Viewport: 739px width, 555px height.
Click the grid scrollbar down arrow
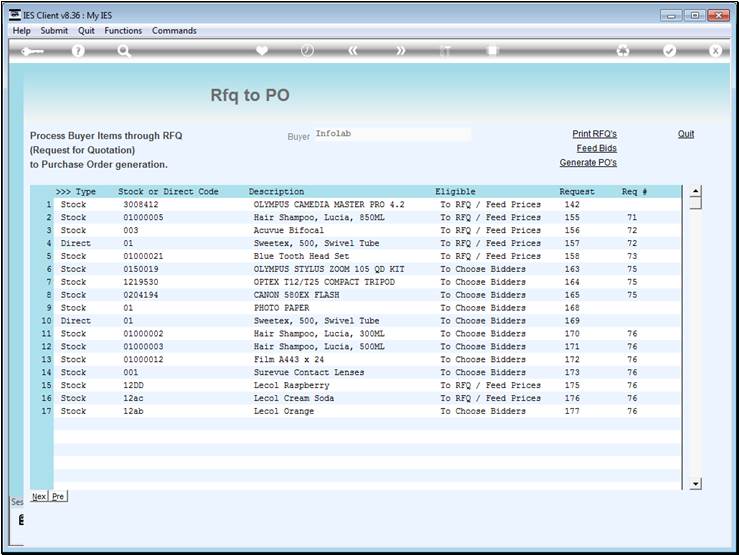(x=695, y=484)
